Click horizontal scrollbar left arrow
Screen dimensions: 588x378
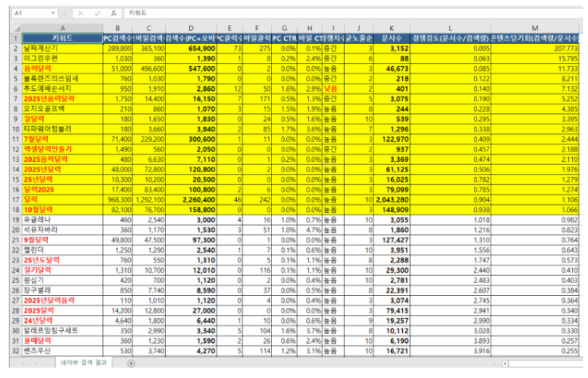tap(505, 363)
